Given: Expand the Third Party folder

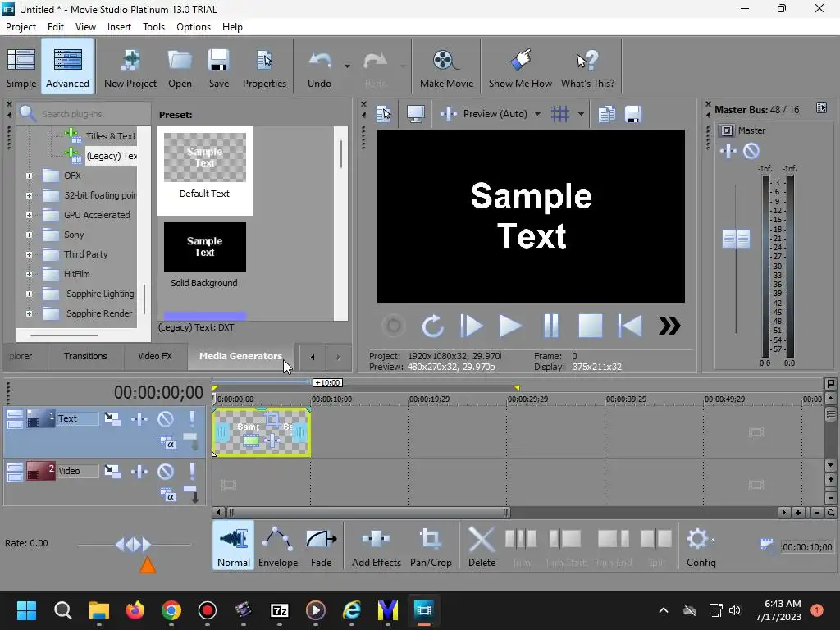Looking at the screenshot, I should pos(29,254).
